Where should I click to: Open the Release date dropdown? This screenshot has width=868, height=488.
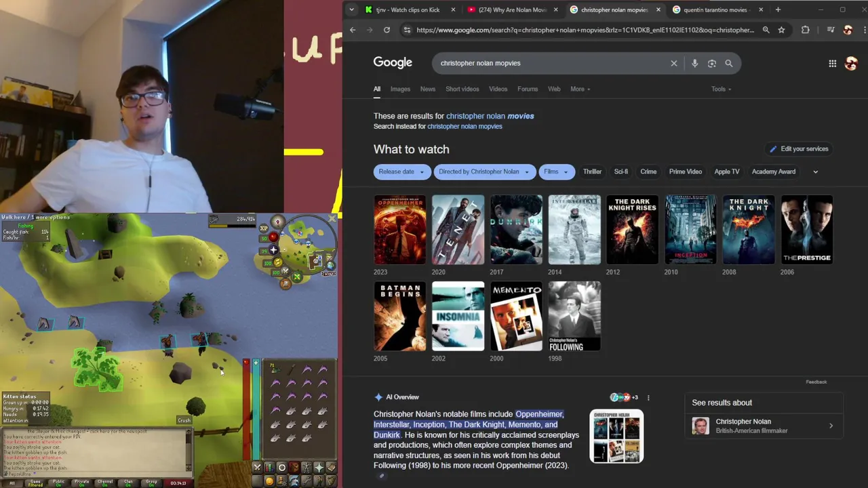tap(401, 171)
